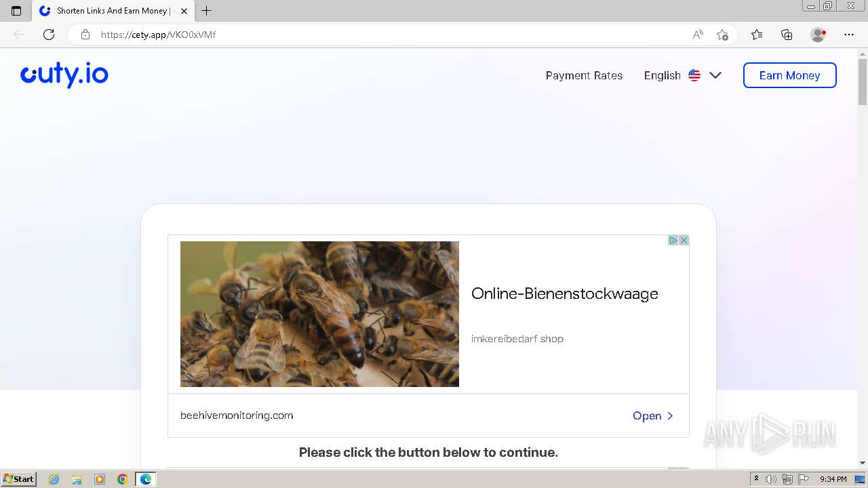Click the US flag language icon
This screenshot has height=488, width=868.
pyautogui.click(x=694, y=75)
